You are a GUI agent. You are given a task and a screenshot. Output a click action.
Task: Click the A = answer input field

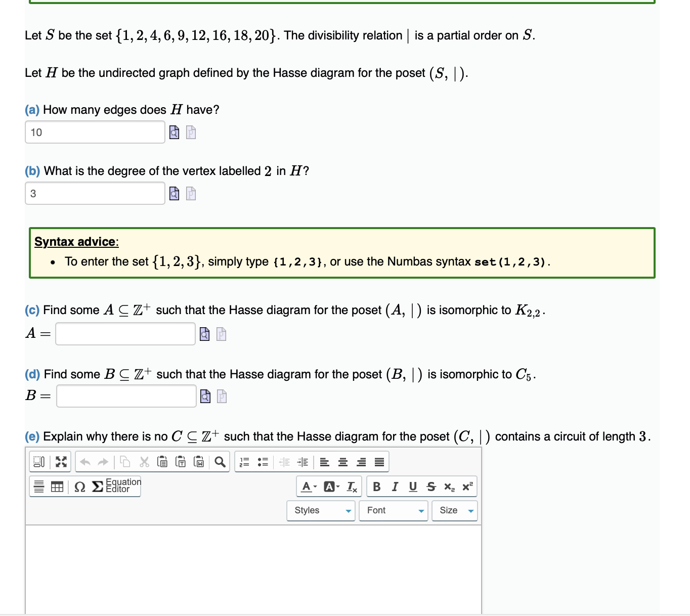tap(125, 334)
